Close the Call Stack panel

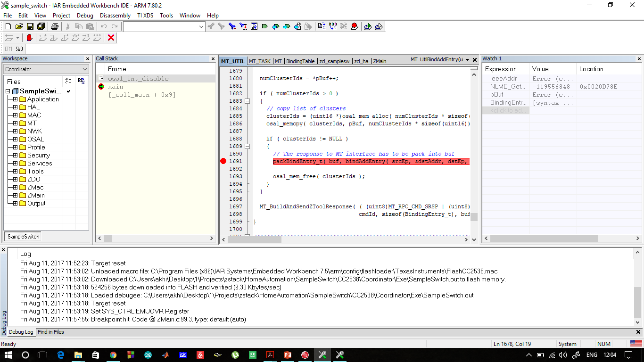212,59
